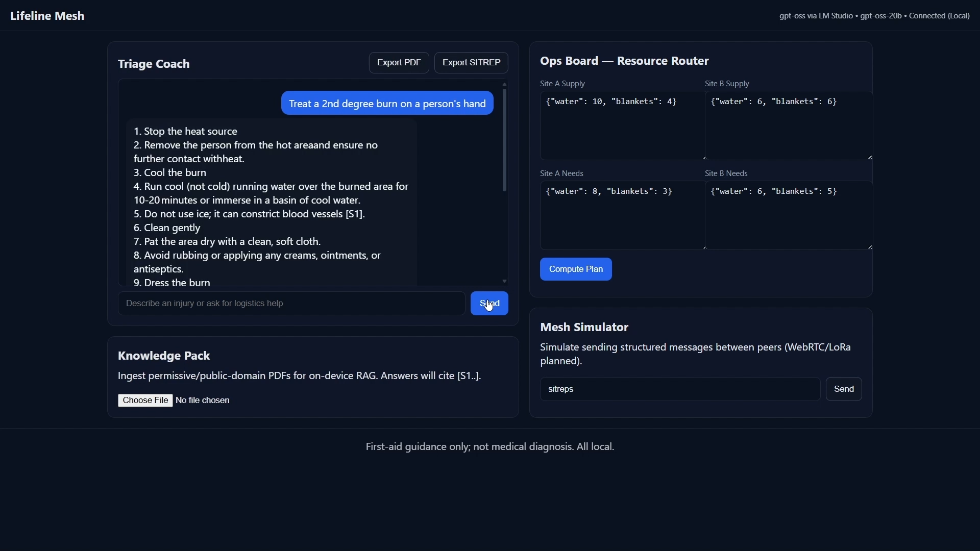Click the LM Studio connection status text
The image size is (980, 551).
click(874, 16)
